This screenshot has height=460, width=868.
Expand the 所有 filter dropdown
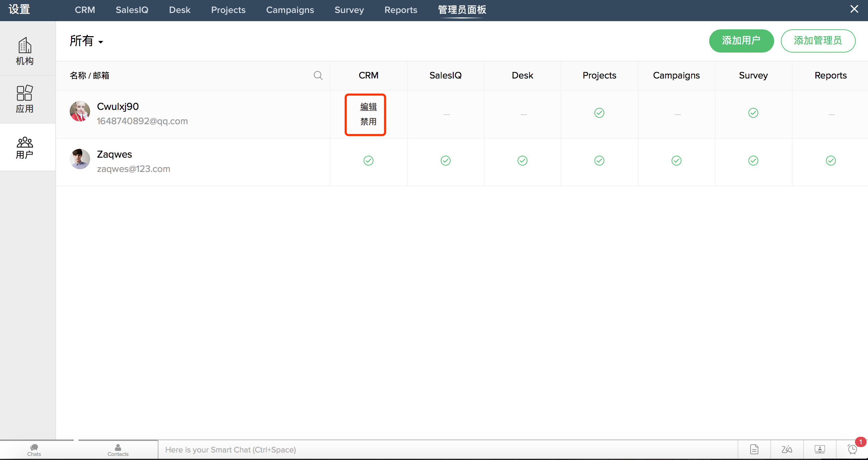pyautogui.click(x=86, y=41)
